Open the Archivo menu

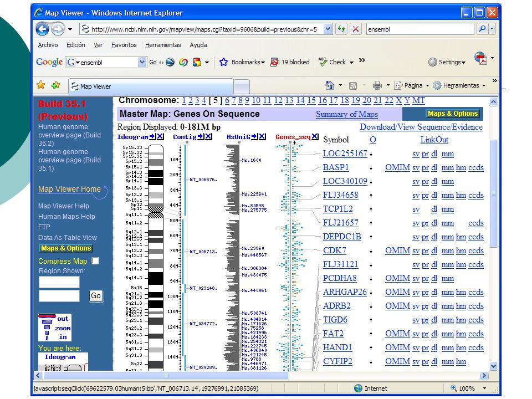point(48,45)
